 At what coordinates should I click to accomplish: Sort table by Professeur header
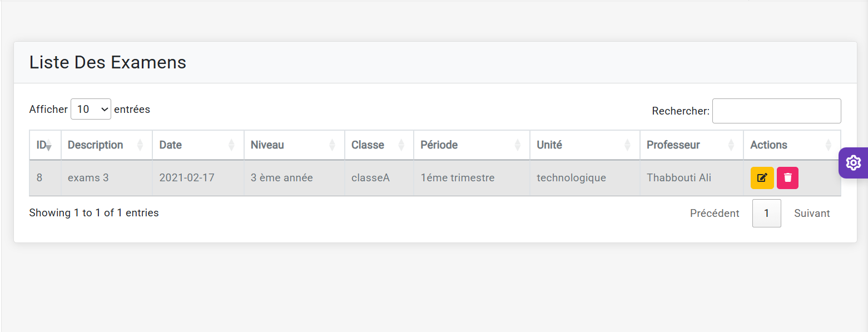click(673, 145)
